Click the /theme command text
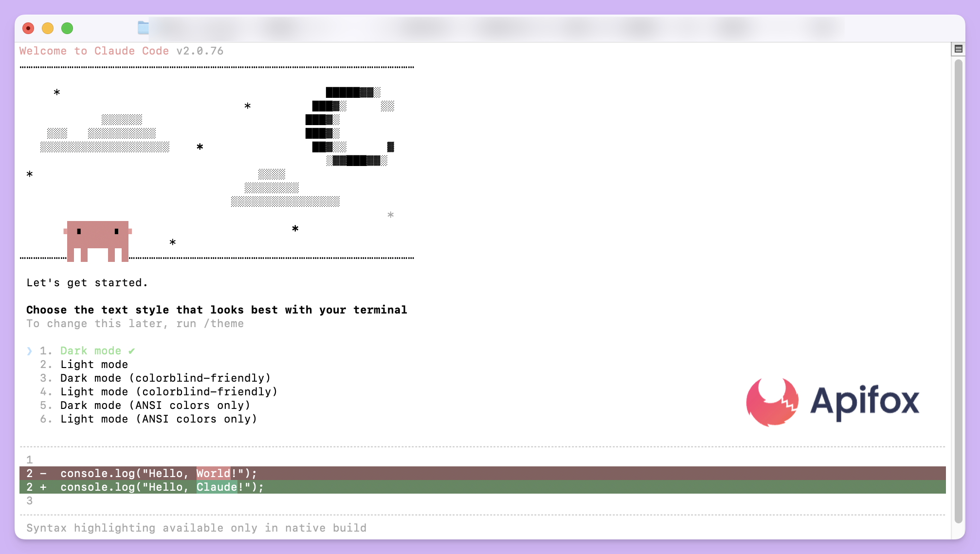 coord(224,324)
